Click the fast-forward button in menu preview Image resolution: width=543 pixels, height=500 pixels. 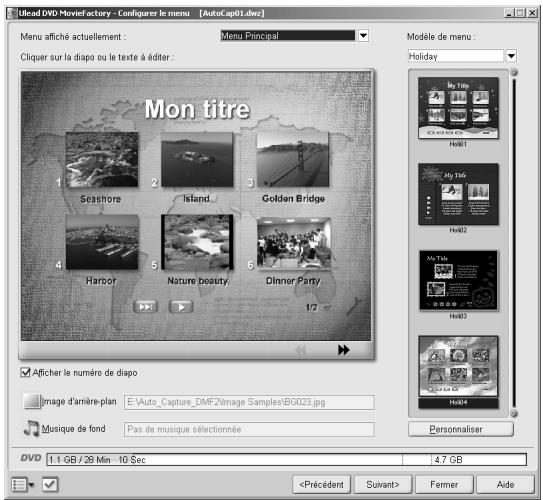tap(145, 307)
